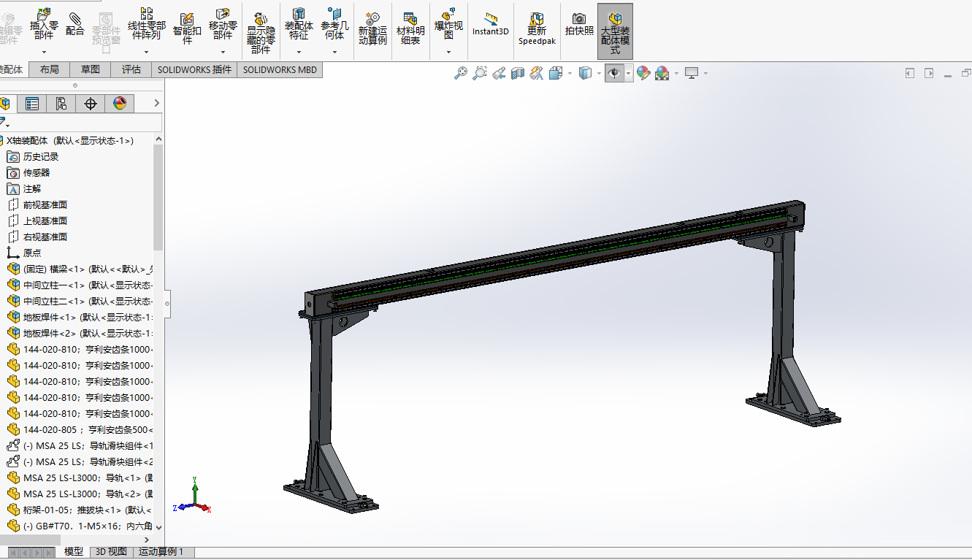Switch to the 运动算例 1 bottom tab

pos(162,552)
